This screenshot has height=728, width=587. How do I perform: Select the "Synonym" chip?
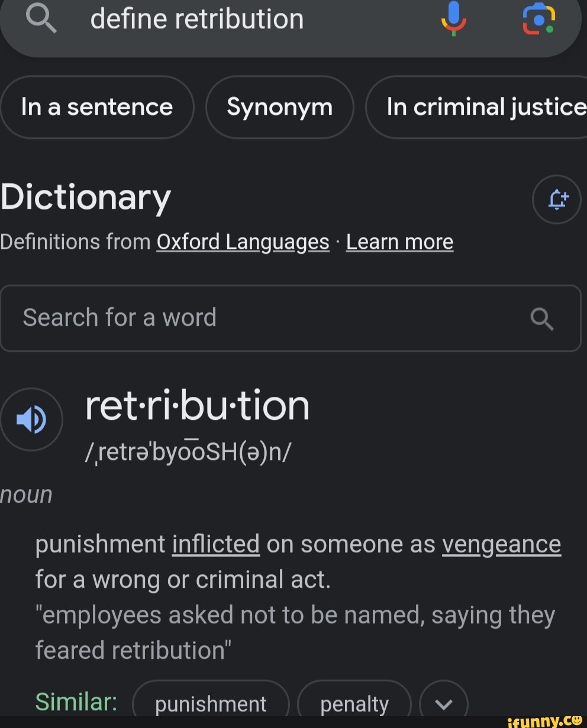click(279, 107)
